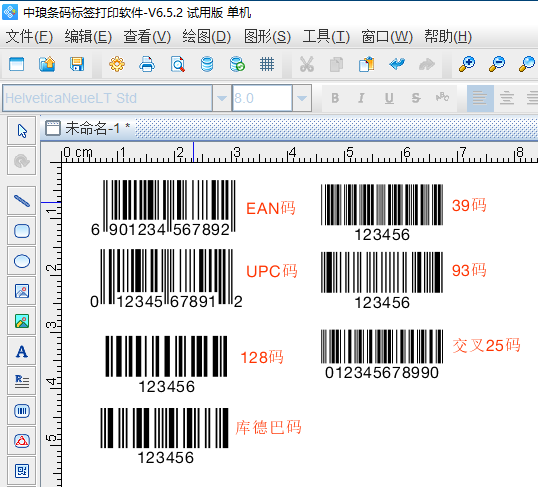Select the interleaved 25 barcode 012345678990
Screen dimensions: 538x487
click(x=382, y=354)
